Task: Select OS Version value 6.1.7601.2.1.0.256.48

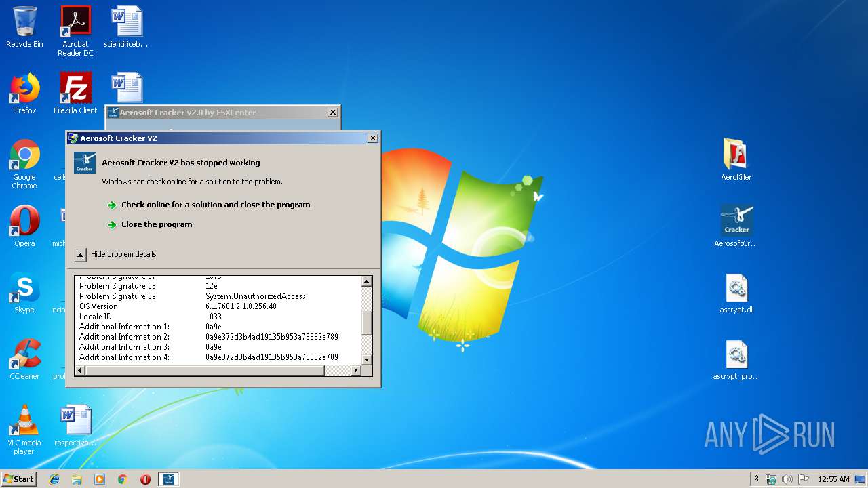Action: coord(241,306)
